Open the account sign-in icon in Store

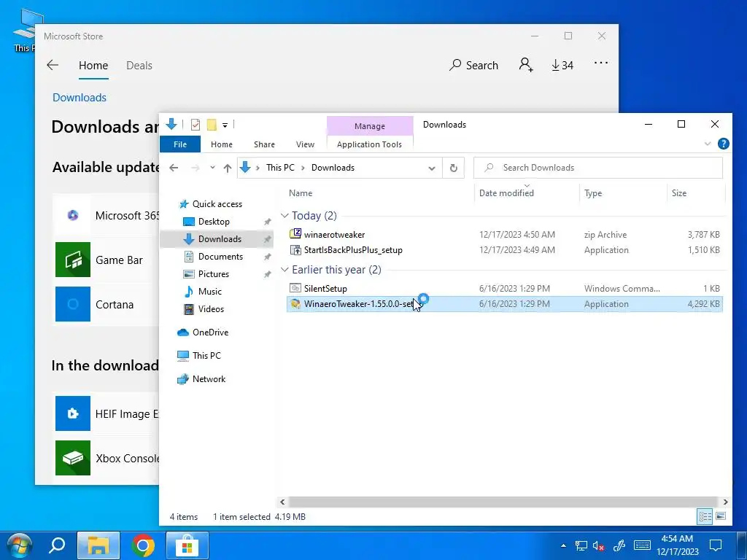click(x=526, y=65)
